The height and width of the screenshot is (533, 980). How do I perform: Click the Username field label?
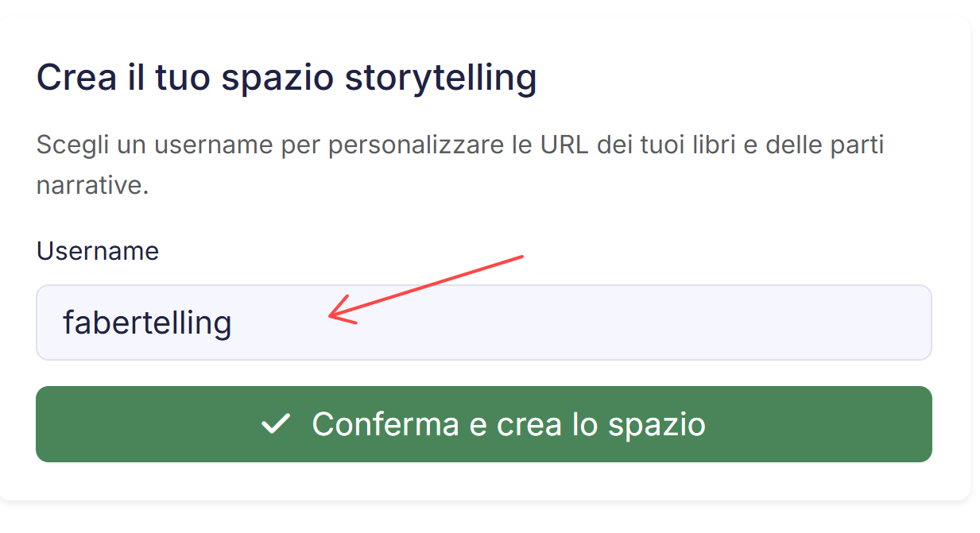98,251
